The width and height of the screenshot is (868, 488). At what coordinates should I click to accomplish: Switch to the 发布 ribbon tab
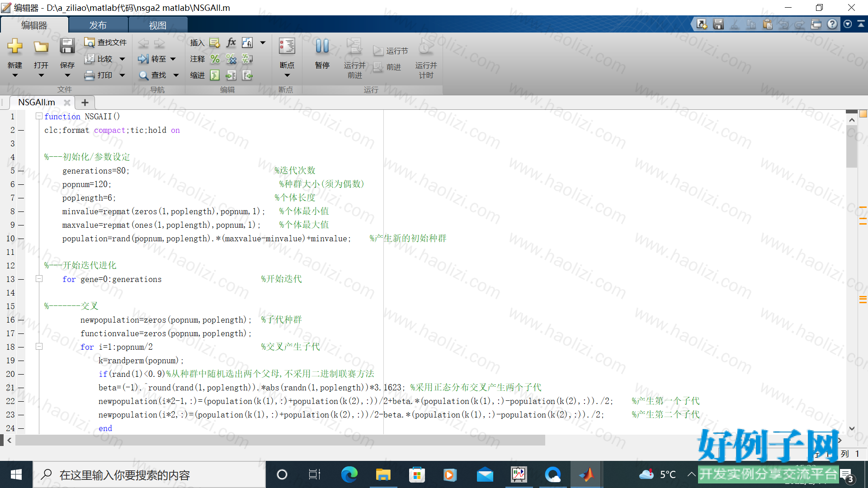[98, 25]
